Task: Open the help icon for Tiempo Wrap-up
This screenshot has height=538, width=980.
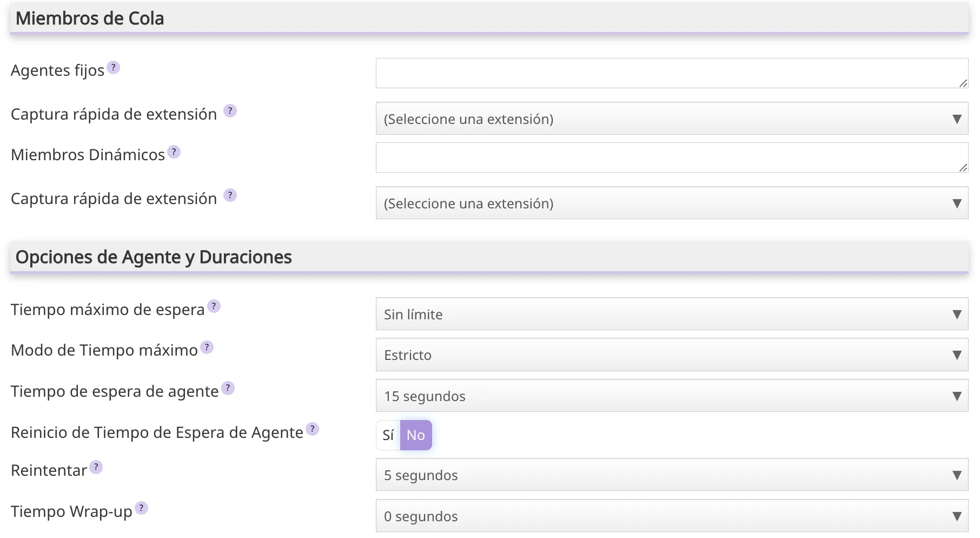Action: pos(141,508)
